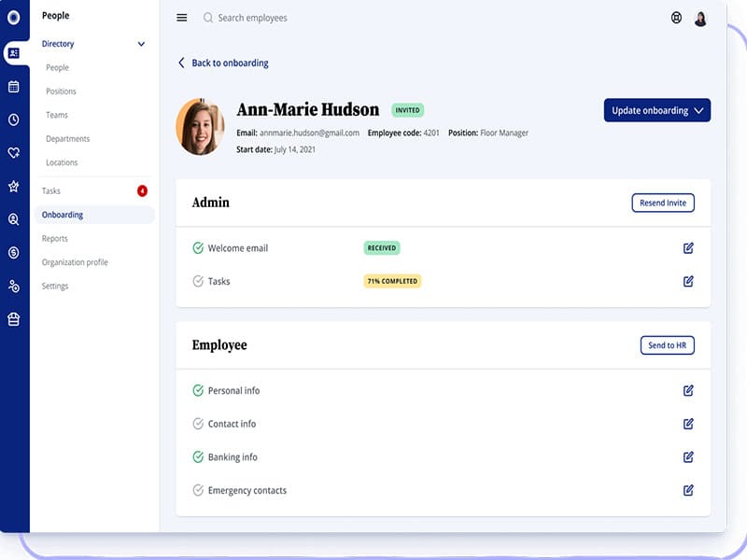The height and width of the screenshot is (560, 747).
Task: Open the star icon in the sidebar
Action: tap(14, 187)
